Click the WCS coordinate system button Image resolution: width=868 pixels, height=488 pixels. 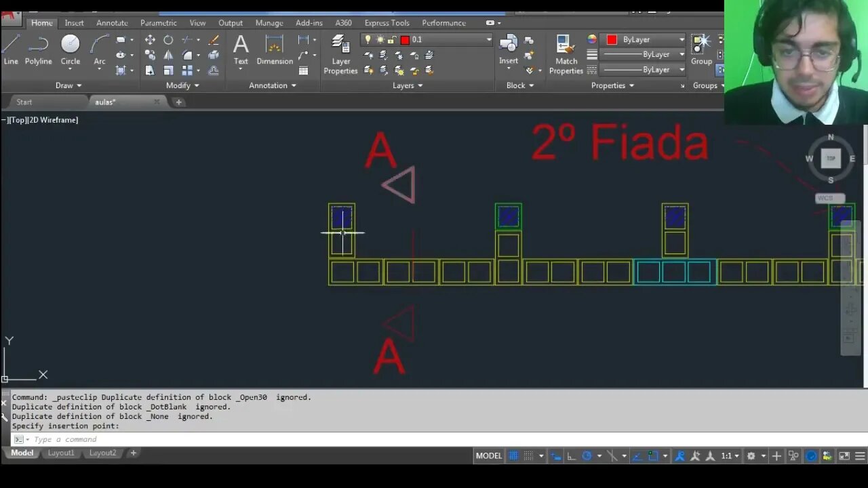coord(830,199)
